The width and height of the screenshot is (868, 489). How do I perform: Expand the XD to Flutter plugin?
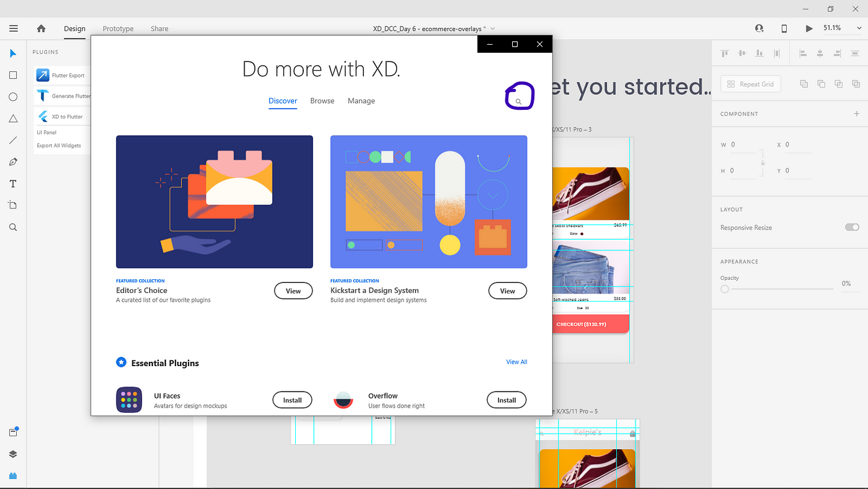[x=63, y=117]
